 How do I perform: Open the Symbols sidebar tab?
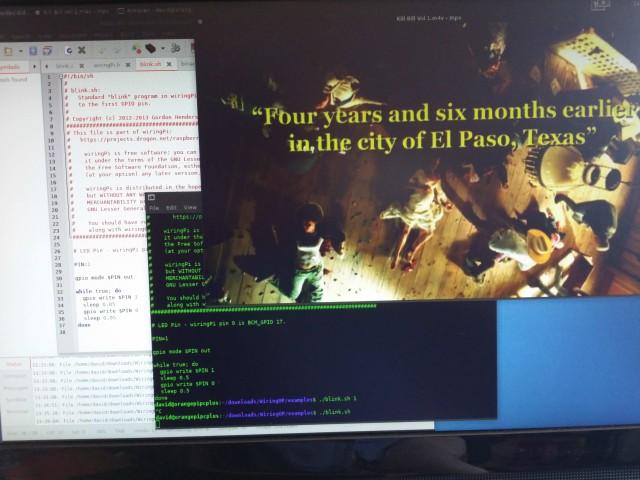(x=11, y=67)
